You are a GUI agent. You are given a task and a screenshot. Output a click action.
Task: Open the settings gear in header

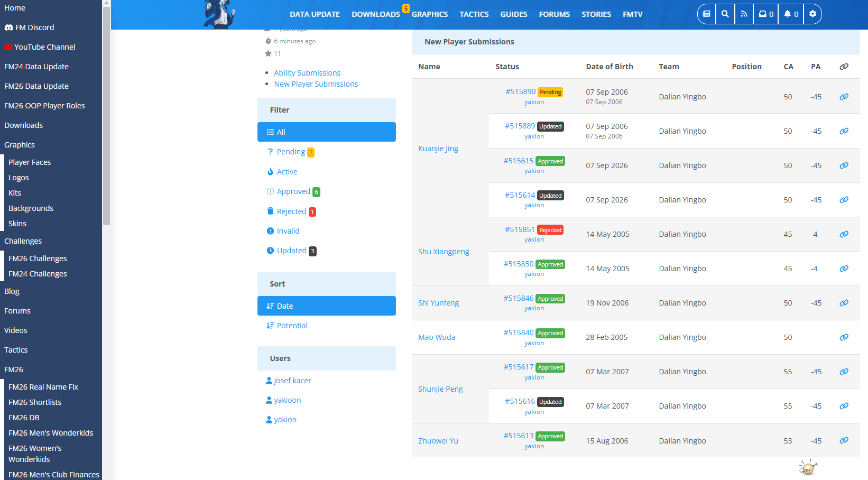pos(812,14)
